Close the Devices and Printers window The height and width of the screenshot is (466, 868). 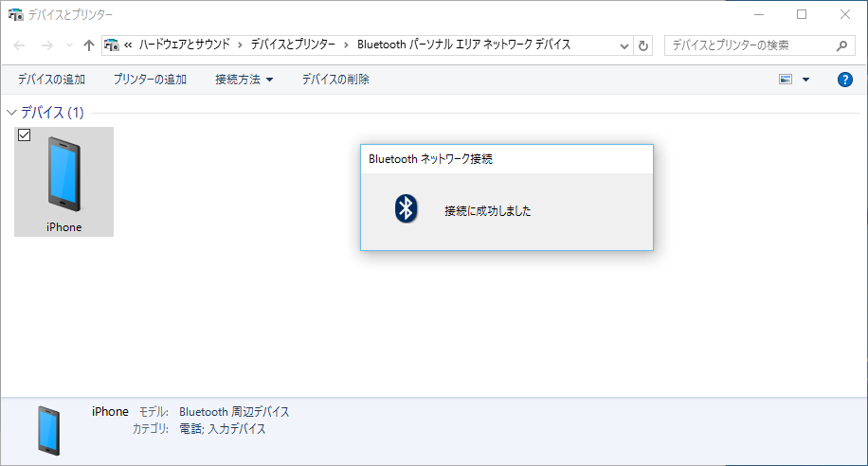pos(844,14)
